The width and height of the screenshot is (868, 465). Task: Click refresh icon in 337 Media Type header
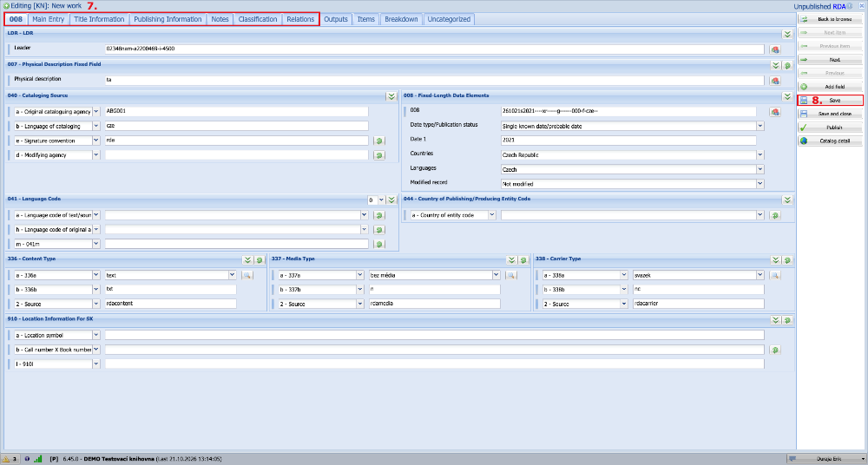click(523, 259)
